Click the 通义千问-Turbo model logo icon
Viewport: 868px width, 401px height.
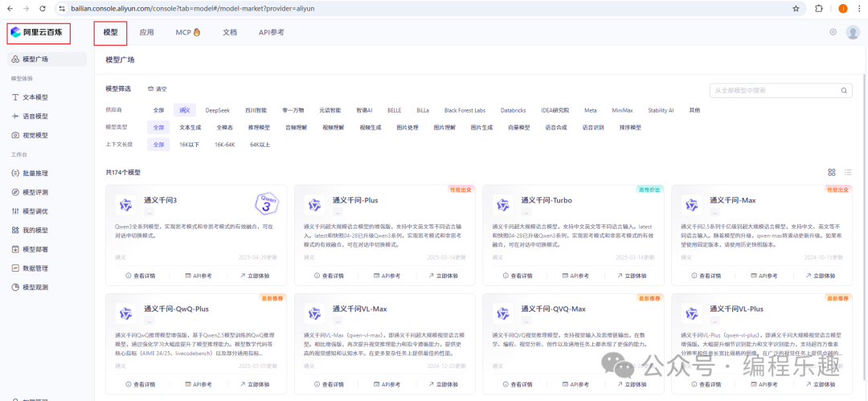coord(503,205)
